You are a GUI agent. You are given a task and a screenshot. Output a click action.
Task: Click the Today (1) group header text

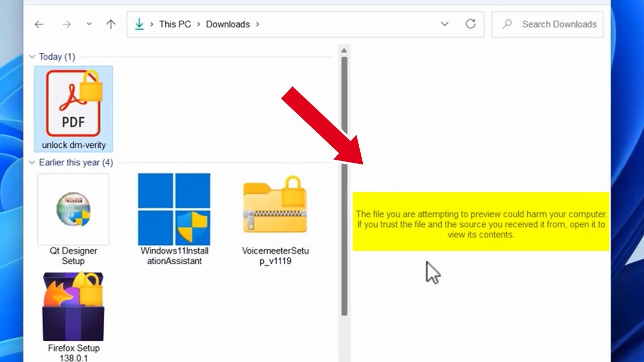[x=57, y=57]
